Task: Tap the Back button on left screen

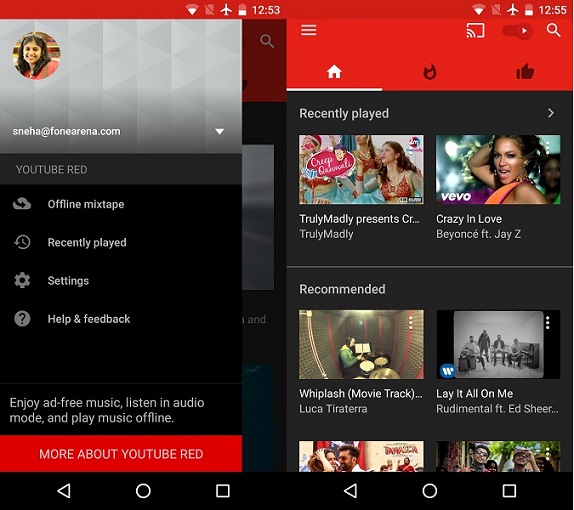Action: [64, 491]
